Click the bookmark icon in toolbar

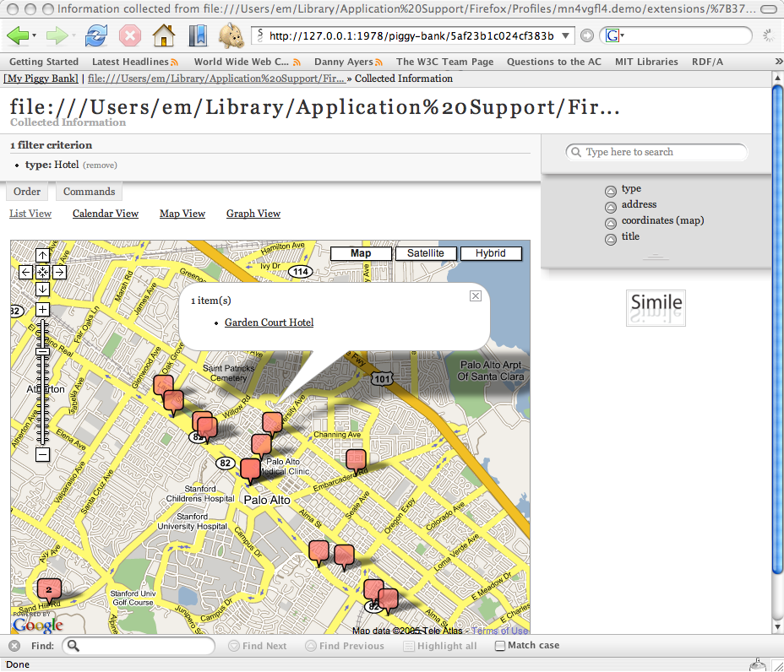point(198,36)
